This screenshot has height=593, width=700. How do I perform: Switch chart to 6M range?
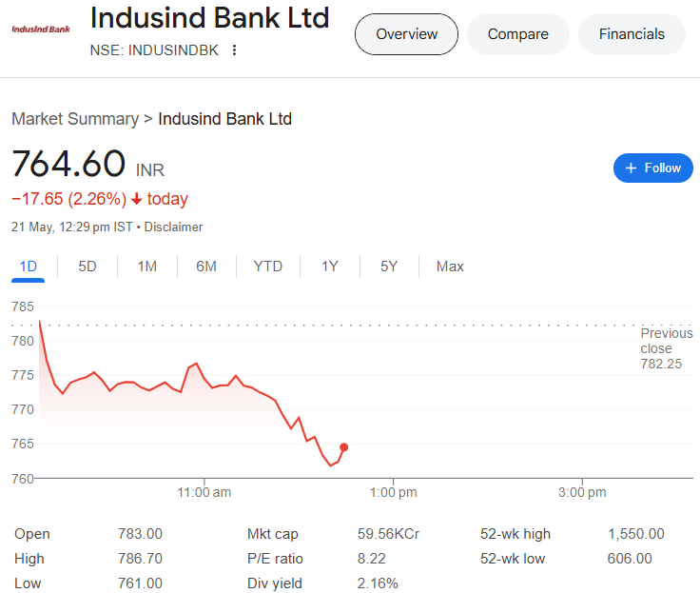[x=206, y=267]
